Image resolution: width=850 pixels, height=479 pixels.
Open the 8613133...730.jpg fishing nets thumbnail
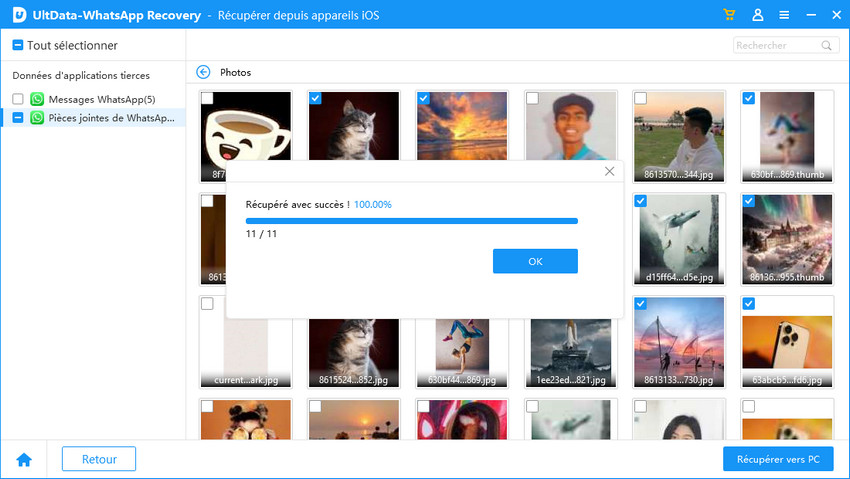coord(679,342)
